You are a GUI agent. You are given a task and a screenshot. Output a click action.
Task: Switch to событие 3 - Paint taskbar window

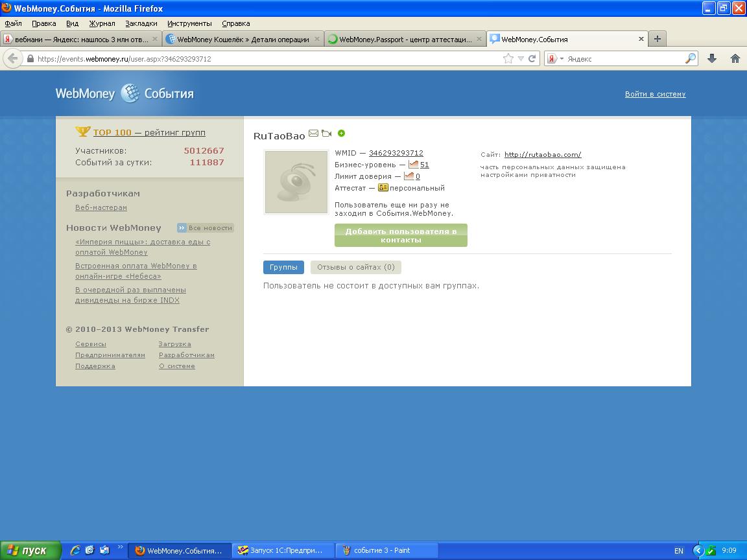(386, 550)
